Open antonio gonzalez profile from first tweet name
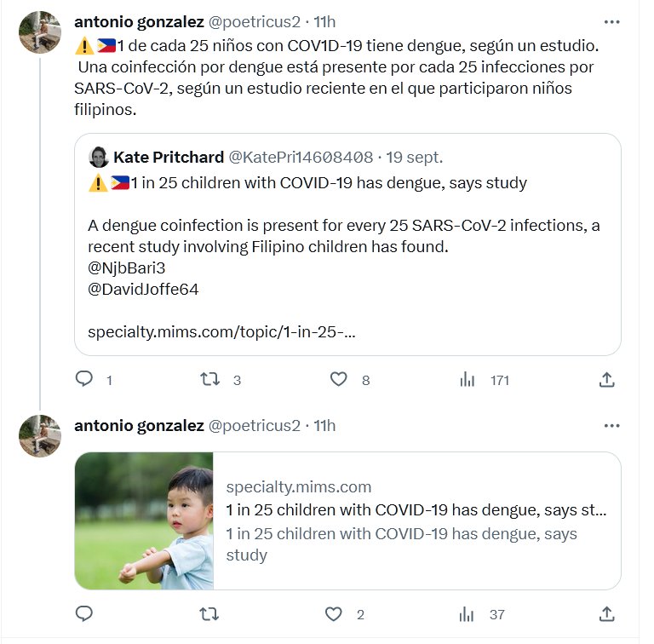 click(139, 21)
